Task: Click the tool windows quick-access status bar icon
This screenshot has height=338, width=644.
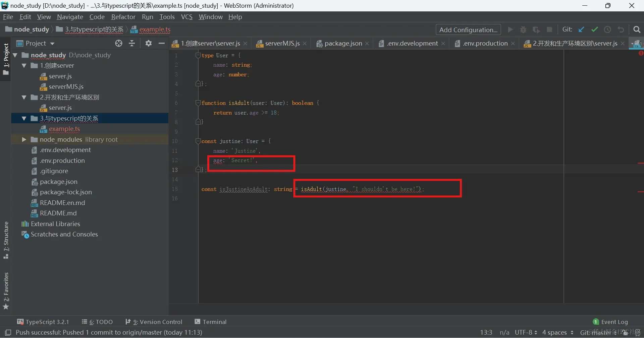Action: [x=8, y=332]
